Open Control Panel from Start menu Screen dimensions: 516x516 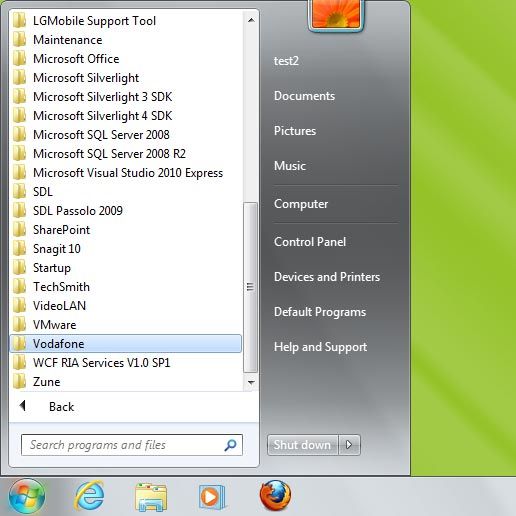310,242
